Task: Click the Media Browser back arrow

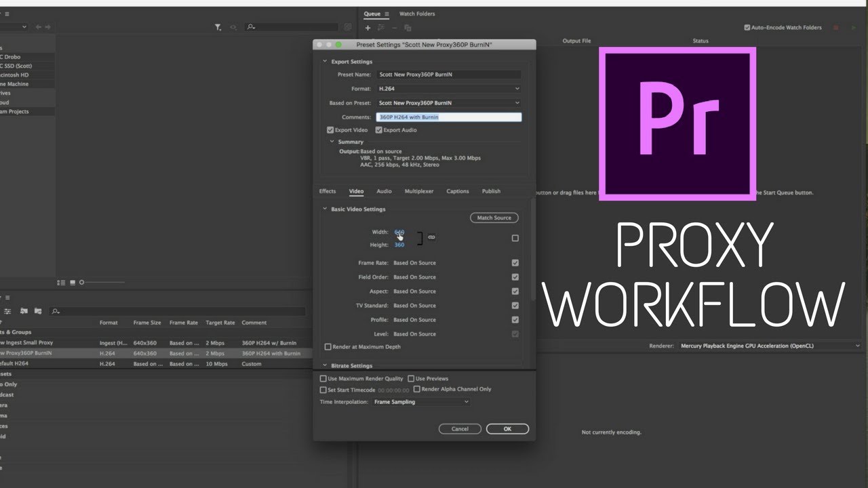Action: tap(38, 27)
